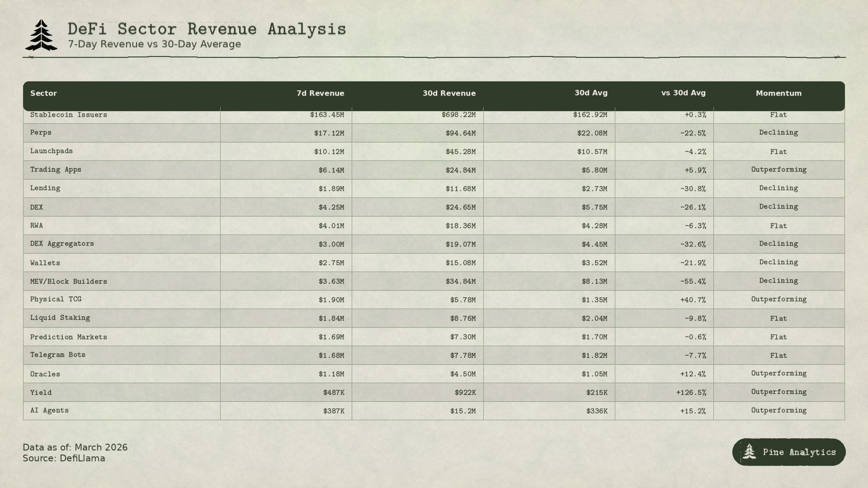
Task: Select the Prediction Markets sector cell
Action: (x=69, y=337)
